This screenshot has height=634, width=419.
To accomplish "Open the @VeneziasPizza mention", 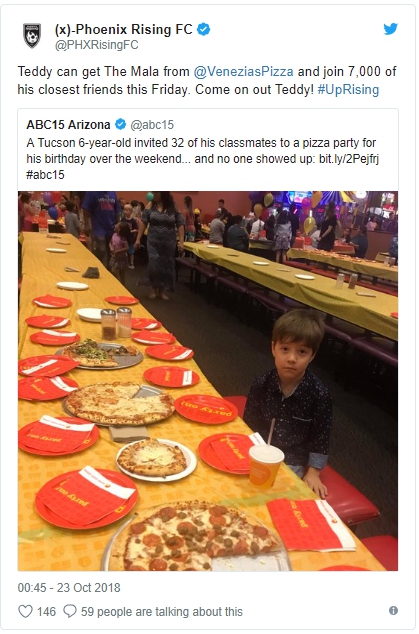I will pyautogui.click(x=243, y=72).
